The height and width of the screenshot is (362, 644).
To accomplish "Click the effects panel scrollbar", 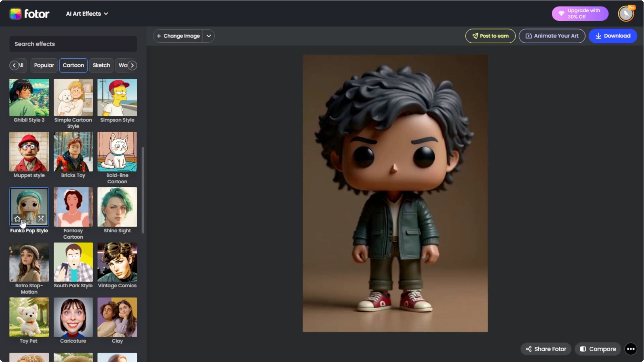I will [143, 190].
